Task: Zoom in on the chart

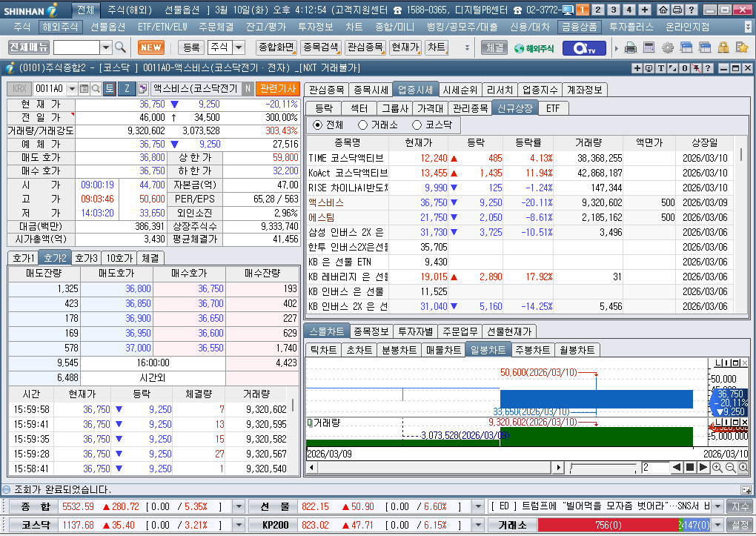Action: (x=717, y=468)
